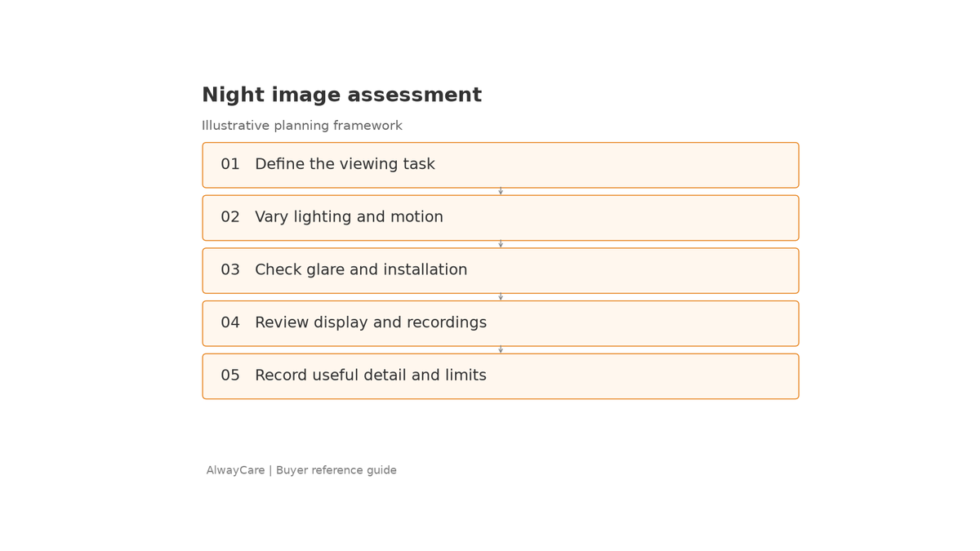Select the step number 03 label
Screen dimensions: 980x551
click(x=230, y=270)
